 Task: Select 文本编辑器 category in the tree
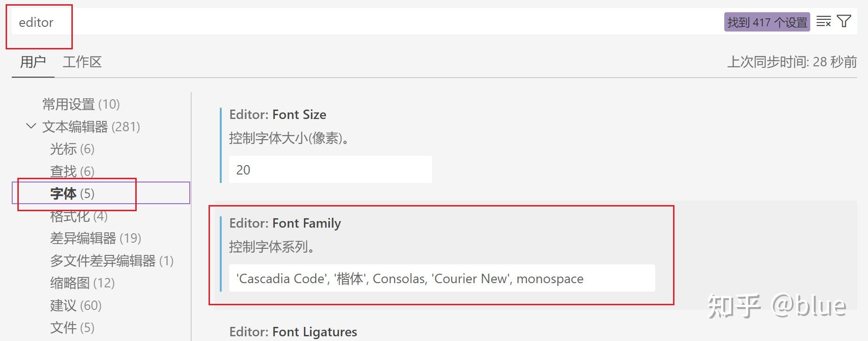(91, 127)
